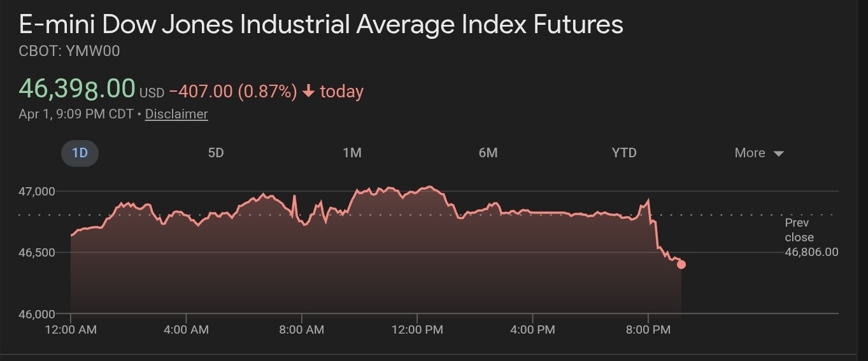
Task: Click the Apr 1, 9:09 PM CDT timestamp
Action: tap(76, 115)
